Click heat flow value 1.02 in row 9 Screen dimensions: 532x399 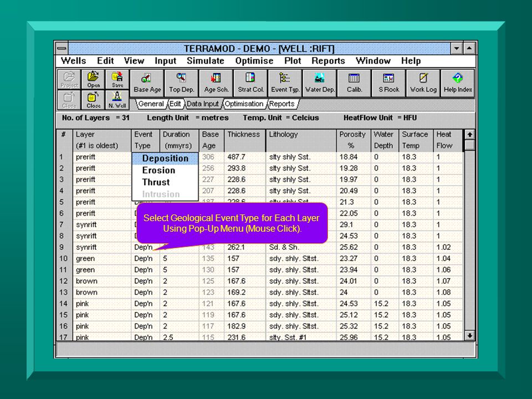[x=443, y=247]
